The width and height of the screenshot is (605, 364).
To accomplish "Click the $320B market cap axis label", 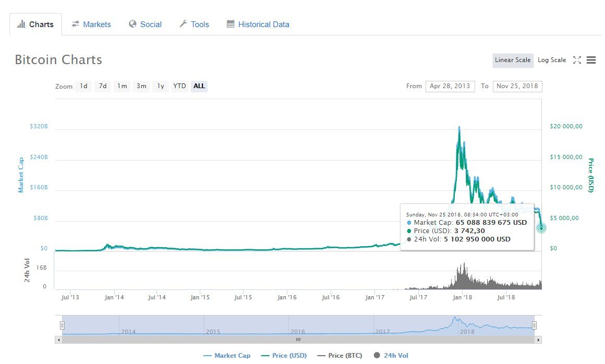I will [x=39, y=127].
